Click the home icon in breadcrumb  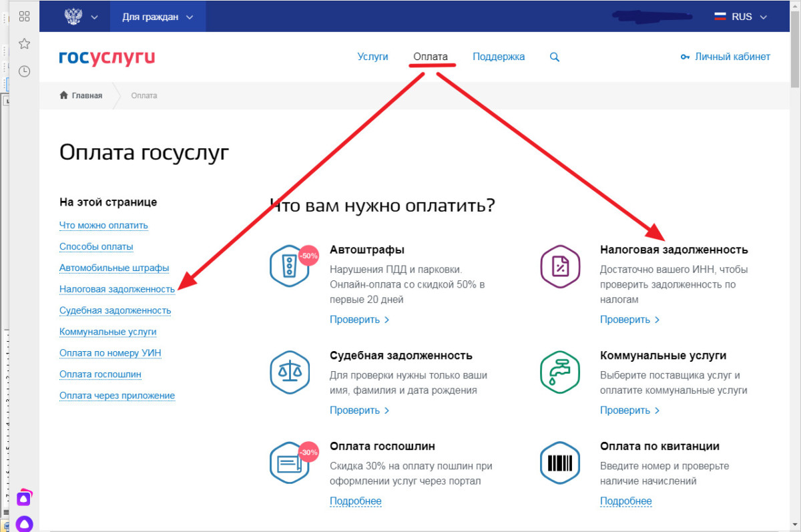click(64, 95)
